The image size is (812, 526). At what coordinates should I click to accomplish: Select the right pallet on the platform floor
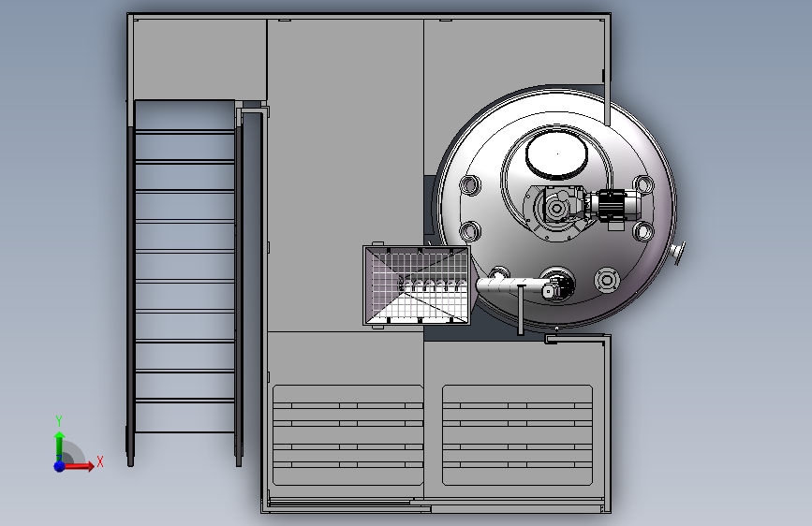(517, 435)
